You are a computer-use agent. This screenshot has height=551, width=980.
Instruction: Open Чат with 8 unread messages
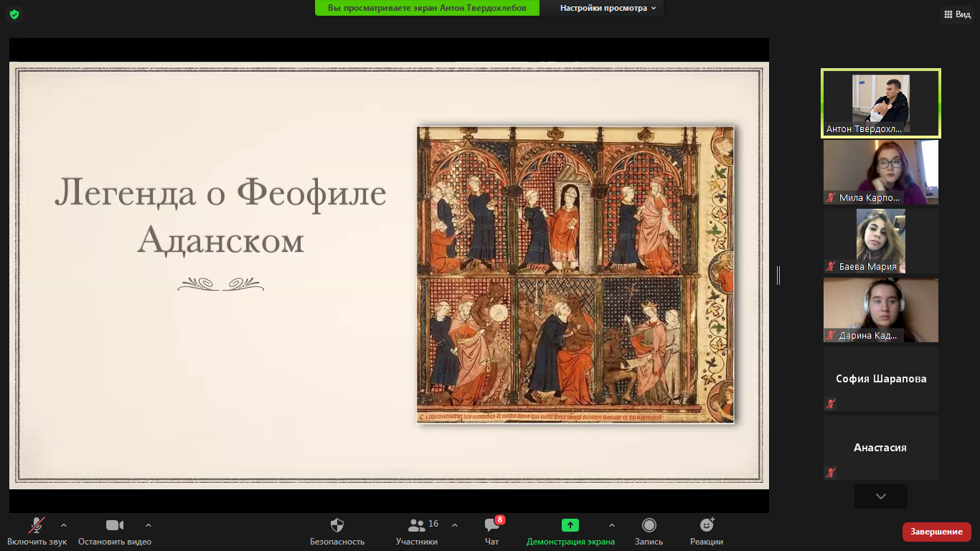tap(492, 532)
